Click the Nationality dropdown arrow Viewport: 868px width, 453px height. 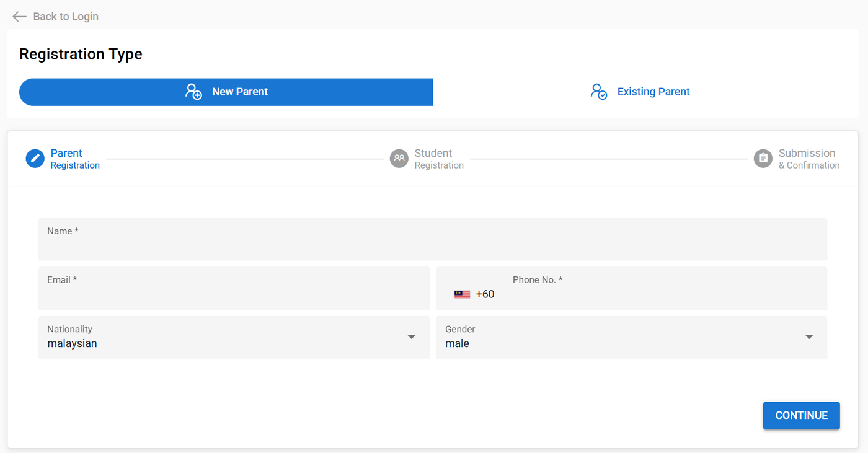411,337
